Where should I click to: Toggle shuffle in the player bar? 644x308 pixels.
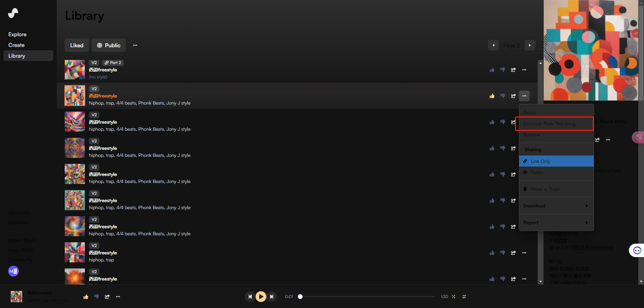pyautogui.click(x=453, y=297)
